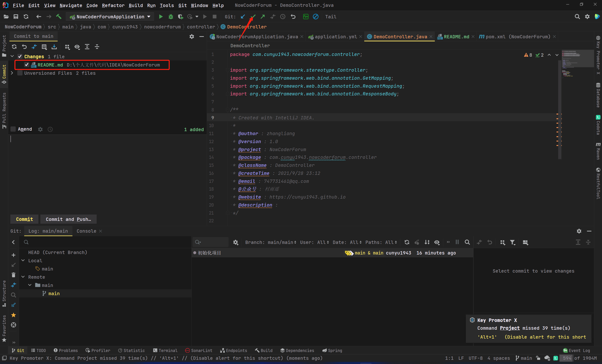Collapse the Changes tree node
This screenshot has height=364, width=602.
12,56
